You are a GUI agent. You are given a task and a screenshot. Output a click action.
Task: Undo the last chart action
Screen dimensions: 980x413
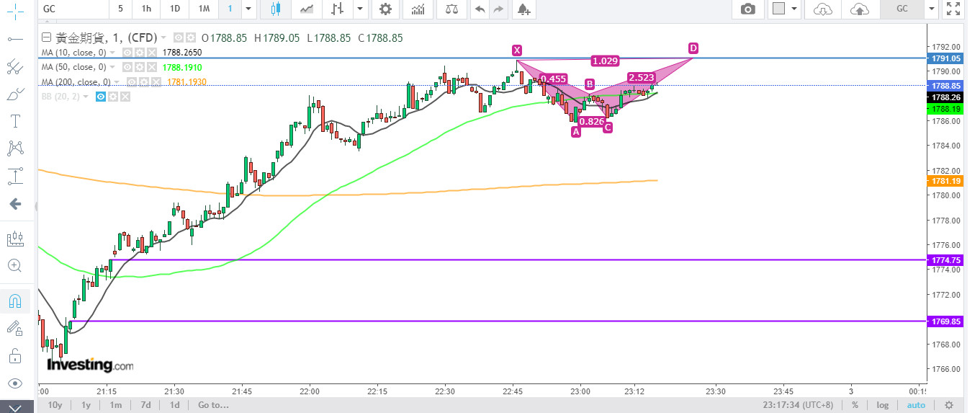480,9
